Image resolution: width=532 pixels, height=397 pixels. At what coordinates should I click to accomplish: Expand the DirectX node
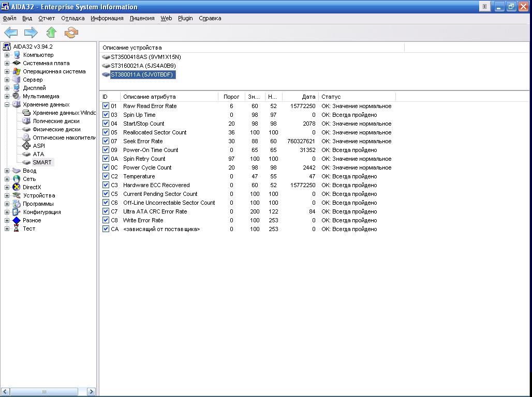point(7,187)
